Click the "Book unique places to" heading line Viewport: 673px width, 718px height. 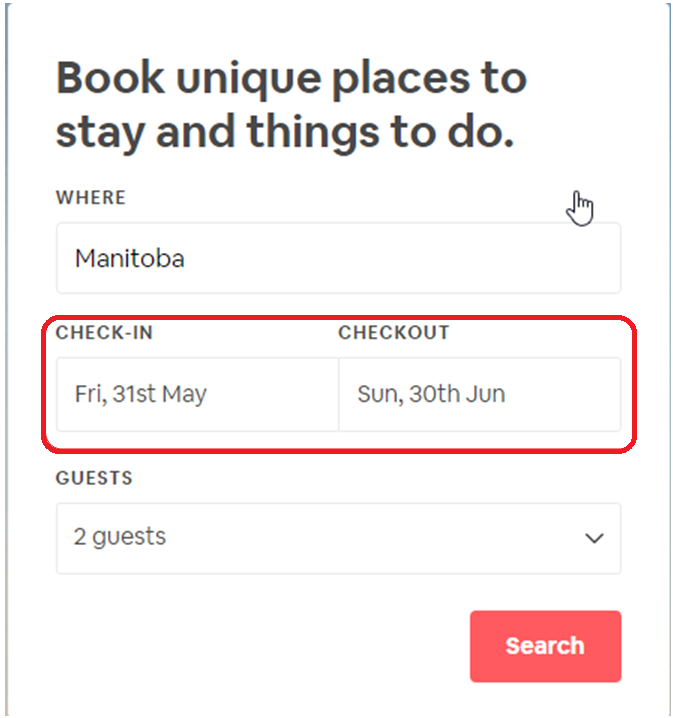(x=292, y=79)
